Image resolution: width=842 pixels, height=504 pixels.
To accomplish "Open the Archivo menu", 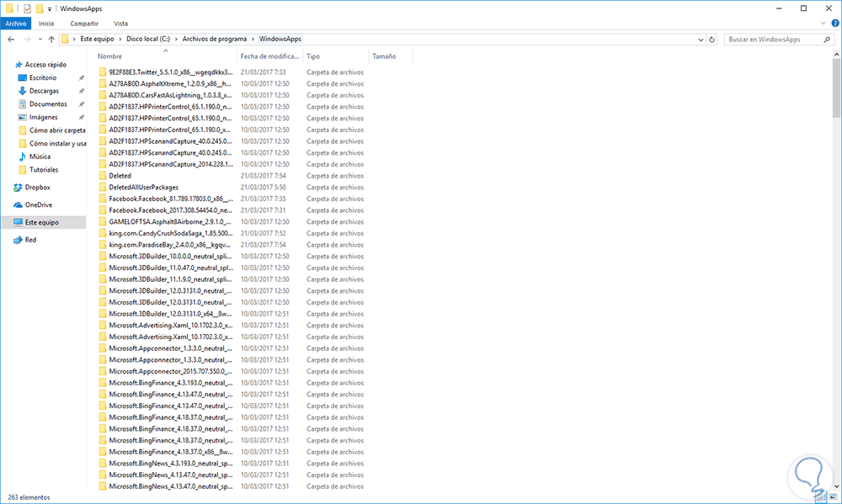I will [x=15, y=24].
